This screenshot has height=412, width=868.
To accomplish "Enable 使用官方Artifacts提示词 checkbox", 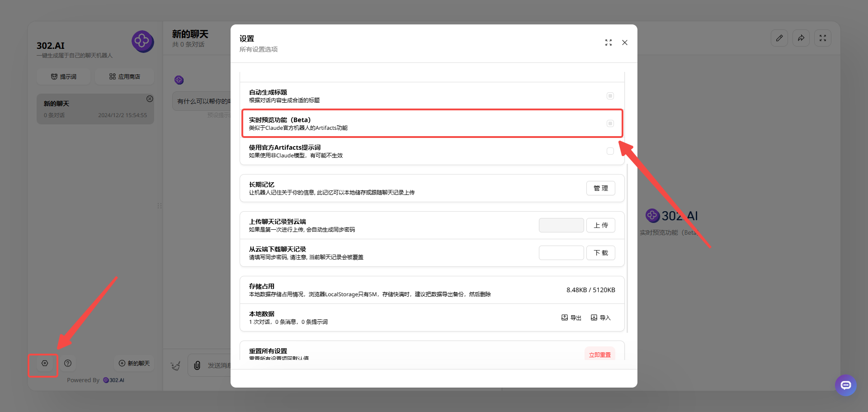I will pos(610,151).
